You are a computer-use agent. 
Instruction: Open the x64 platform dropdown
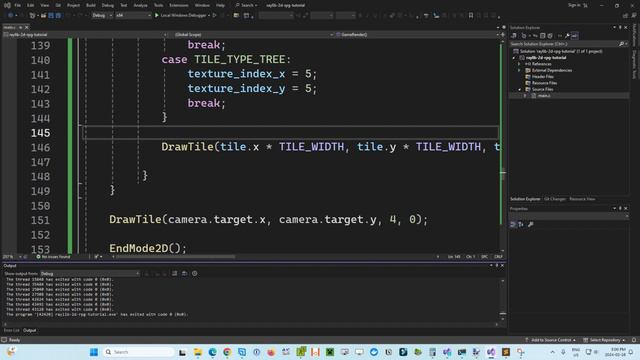point(133,16)
